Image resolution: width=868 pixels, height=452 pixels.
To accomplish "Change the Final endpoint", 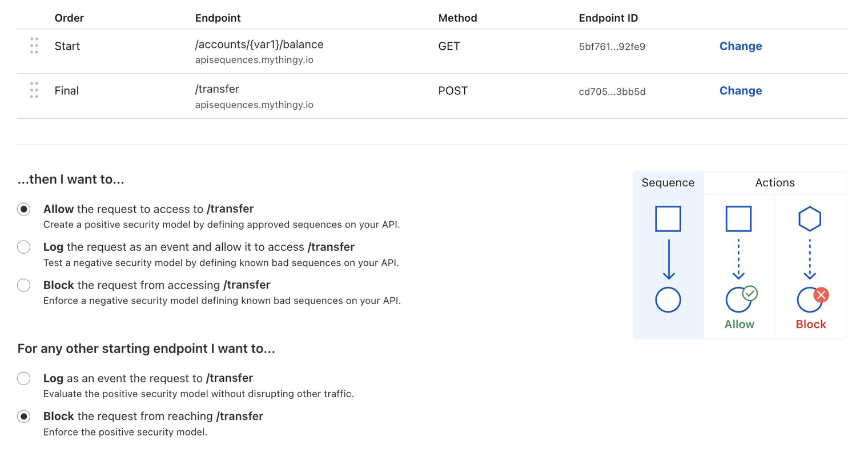I will tap(740, 91).
